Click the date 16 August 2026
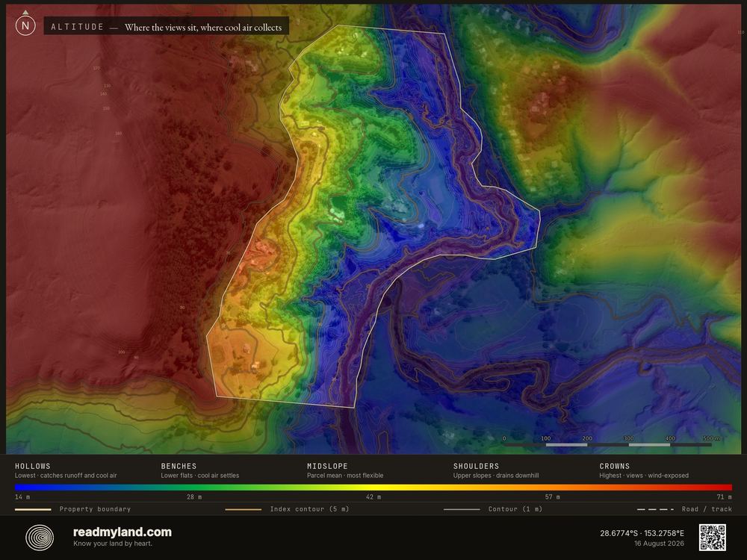This screenshot has width=747, height=560. click(659, 544)
